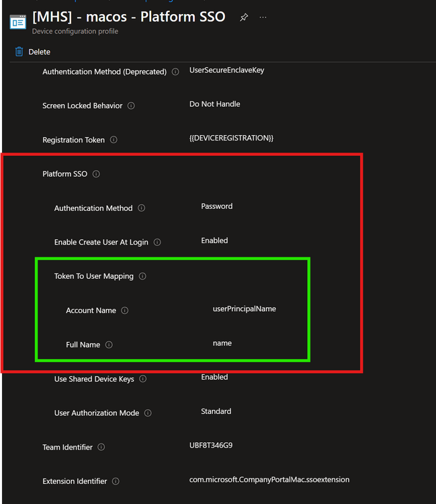Show info for Authentication Method (Deprecated)

[x=175, y=72]
